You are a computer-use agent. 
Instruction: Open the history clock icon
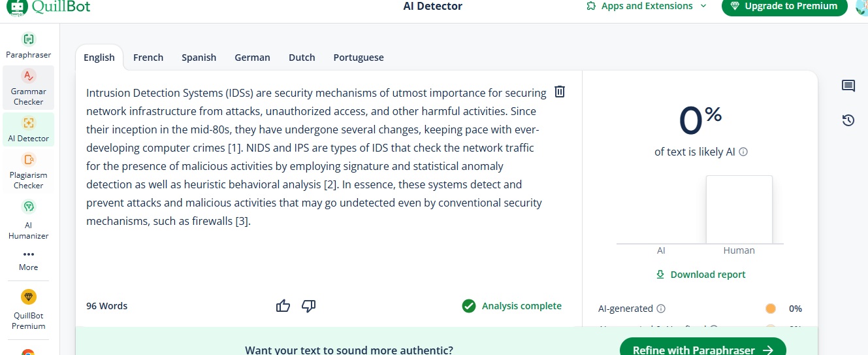848,120
